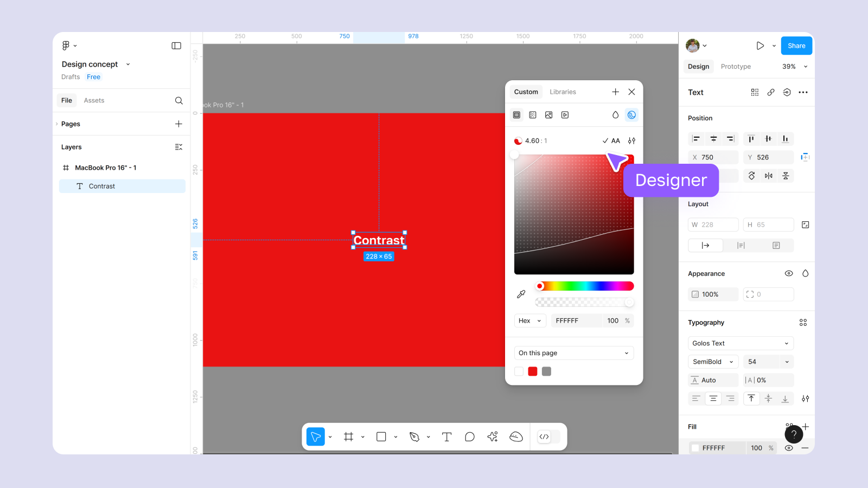
Task: Click the Present play icon
Action: pyautogui.click(x=760, y=46)
